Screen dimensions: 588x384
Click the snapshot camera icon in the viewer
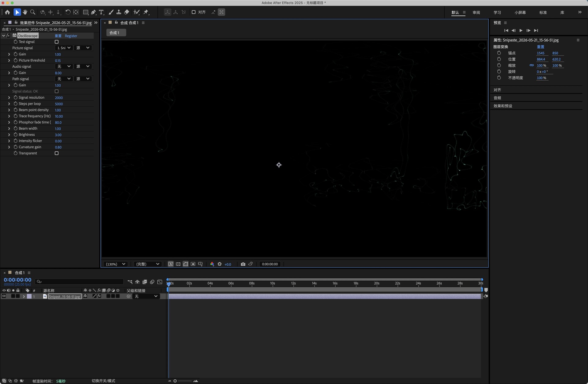click(243, 264)
